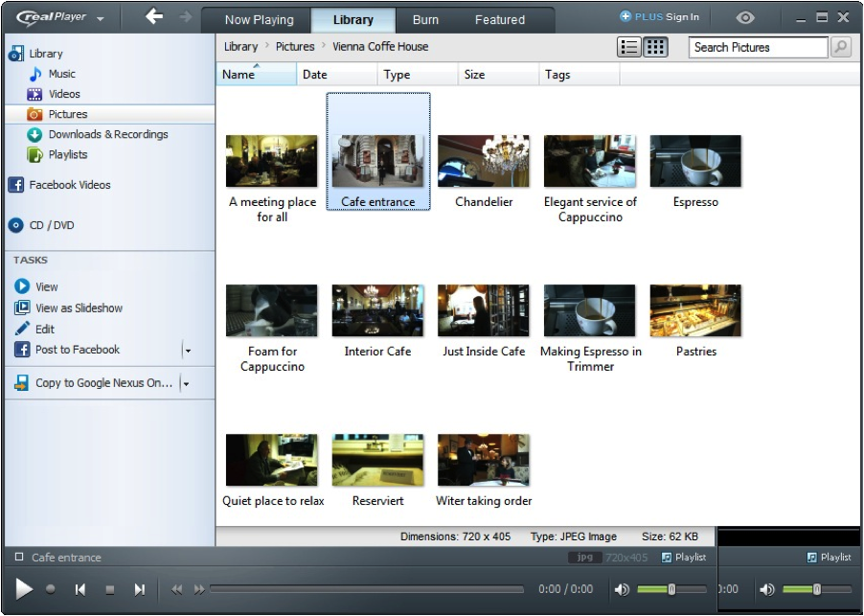Select the Just Inside Cafe picture
Image resolution: width=864 pixels, height=616 pixels.
tap(484, 310)
